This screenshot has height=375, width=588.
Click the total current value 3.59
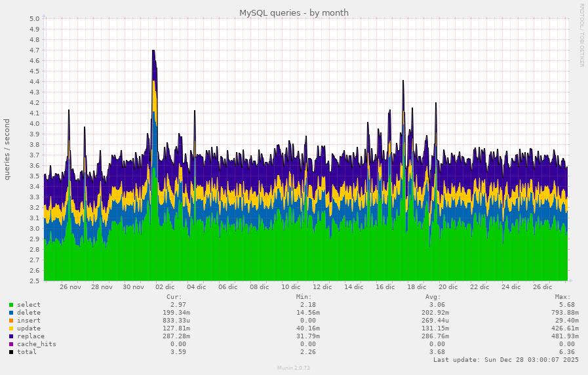click(x=178, y=352)
